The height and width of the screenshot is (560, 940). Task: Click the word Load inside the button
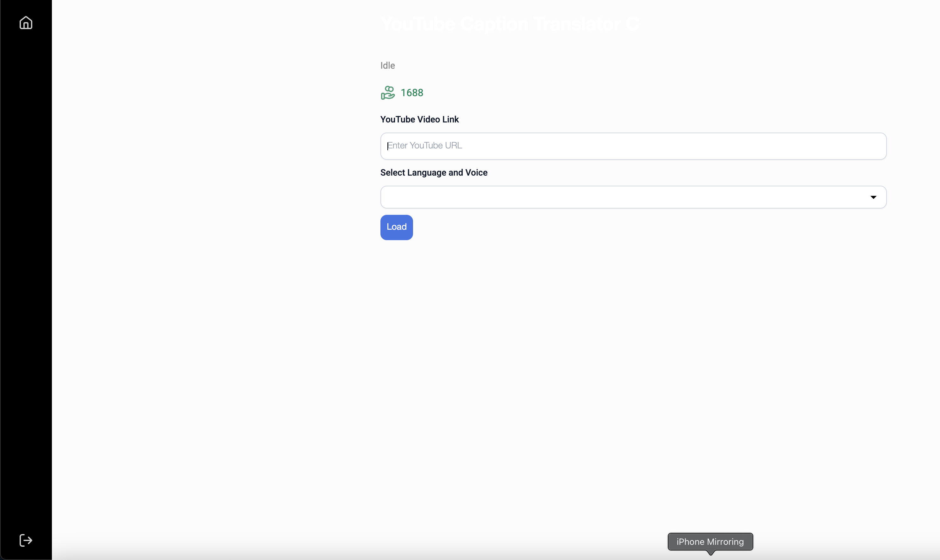click(x=396, y=227)
